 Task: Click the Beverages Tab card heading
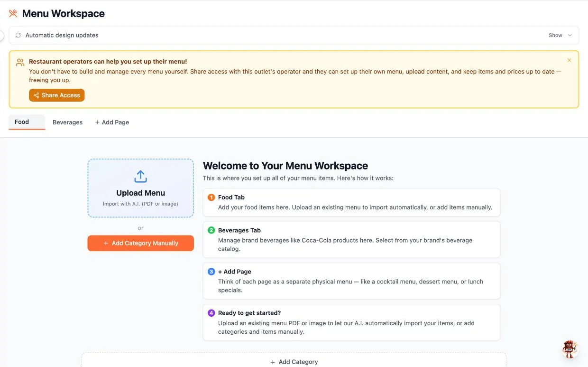pos(239,230)
